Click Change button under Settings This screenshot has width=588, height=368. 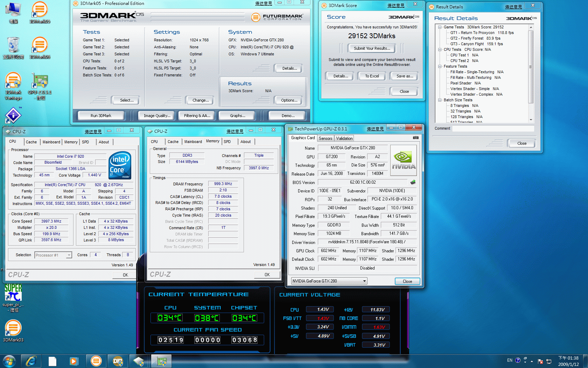[201, 100]
